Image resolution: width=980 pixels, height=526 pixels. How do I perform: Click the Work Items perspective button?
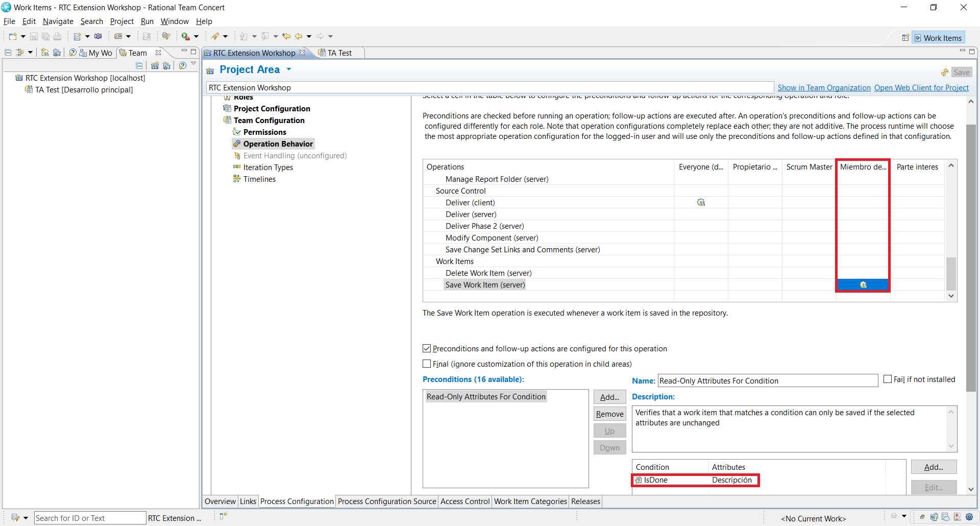(x=938, y=38)
